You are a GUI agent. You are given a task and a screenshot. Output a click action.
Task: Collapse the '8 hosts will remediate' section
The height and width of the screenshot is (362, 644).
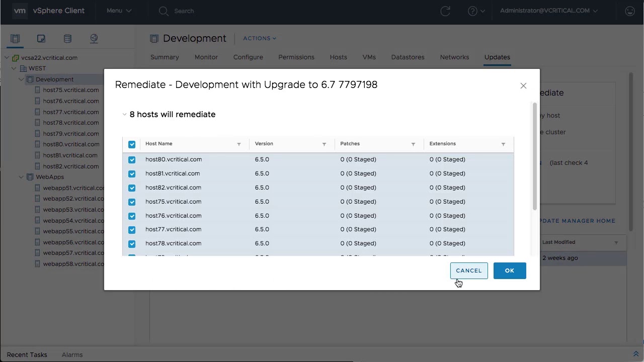124,115
